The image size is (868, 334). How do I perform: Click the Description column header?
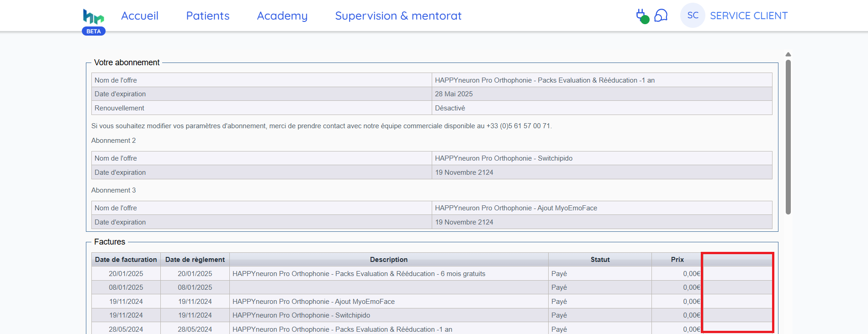[x=389, y=260]
